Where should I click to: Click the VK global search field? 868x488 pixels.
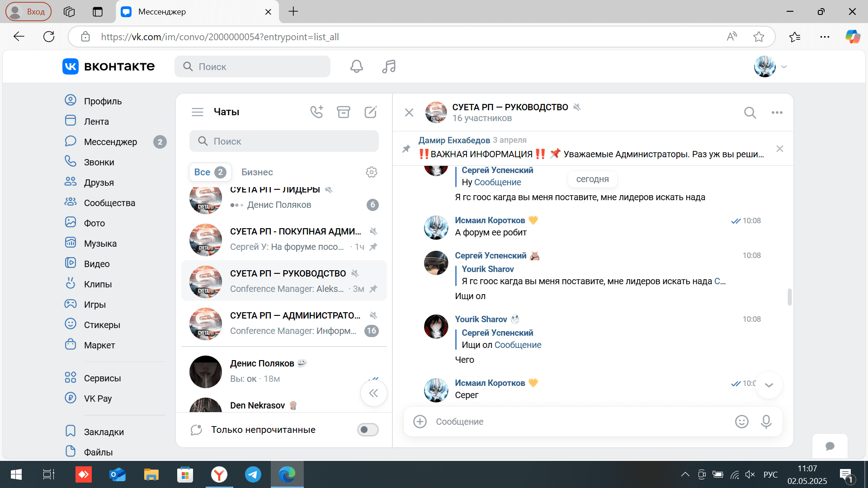252,66
